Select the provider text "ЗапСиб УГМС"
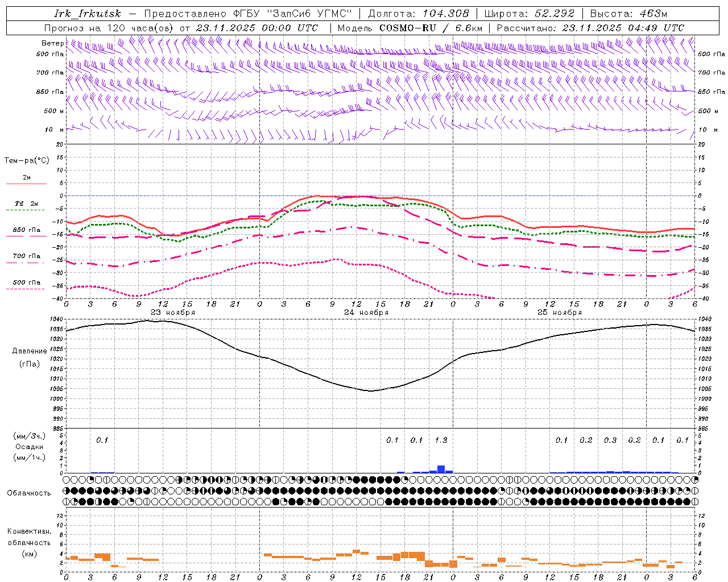The image size is (728, 582). (309, 14)
